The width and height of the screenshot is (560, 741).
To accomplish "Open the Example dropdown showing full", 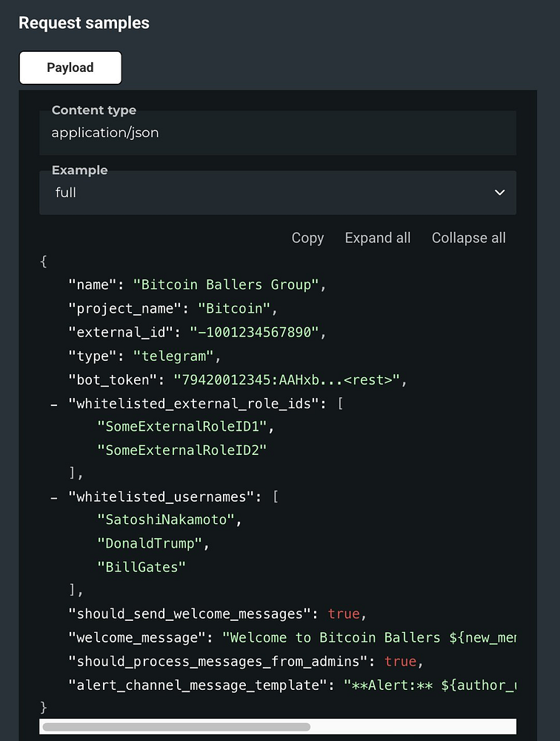I will 277,193.
